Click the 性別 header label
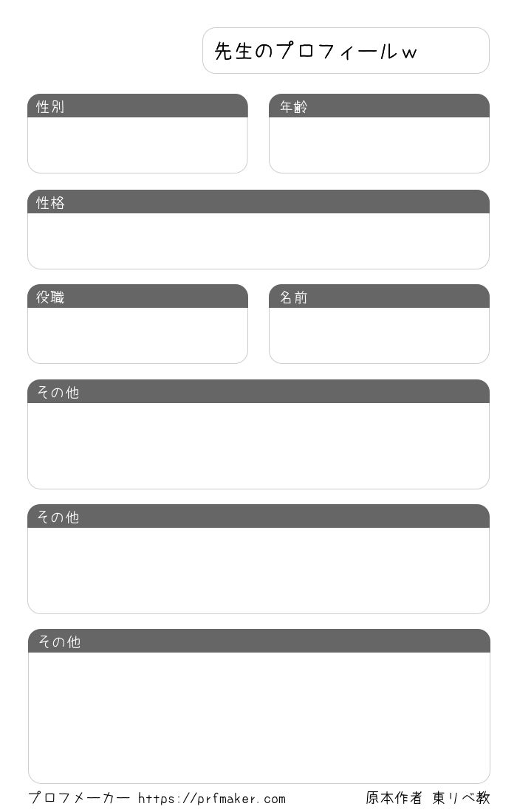 tap(50, 107)
